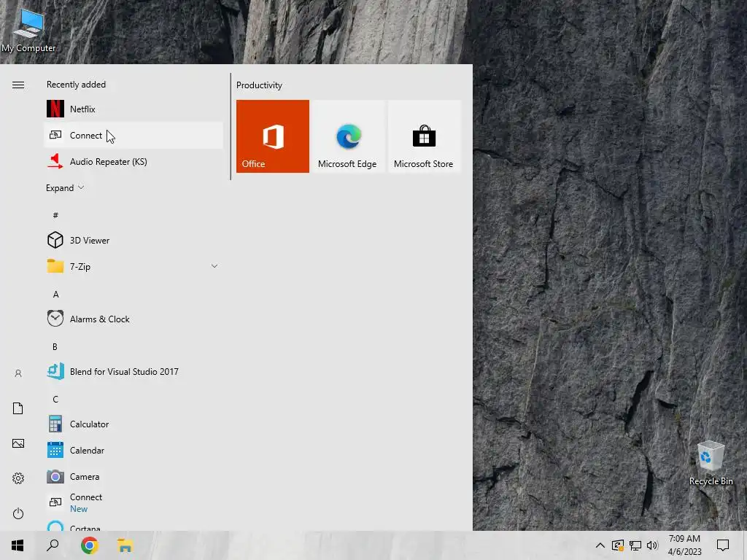The image size is (747, 560).
Task: Click the Office tile
Action: point(273,136)
